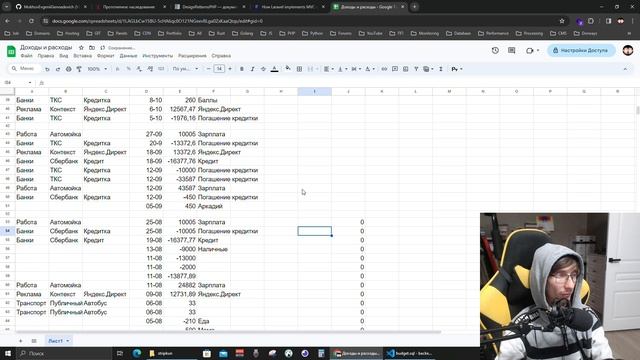Open the cell fill color picker
The image size is (640, 360).
coord(288,69)
